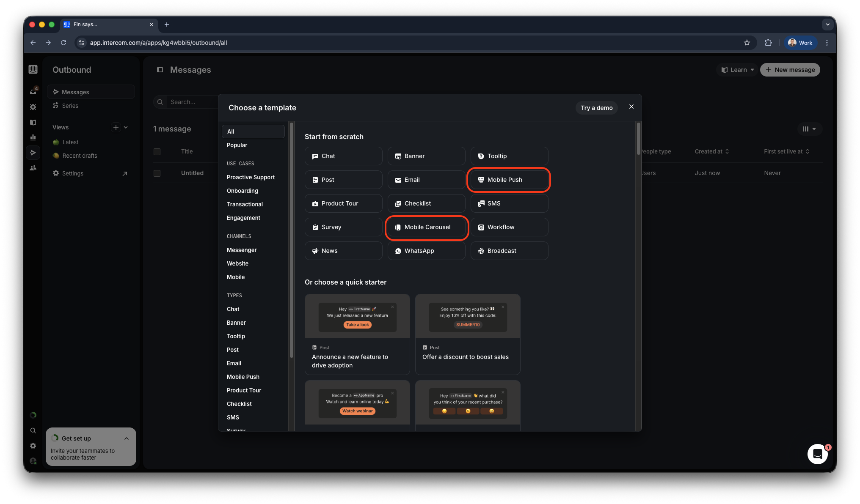This screenshot has width=860, height=504.
Task: Collapse the Get set up card
Action: click(x=127, y=438)
